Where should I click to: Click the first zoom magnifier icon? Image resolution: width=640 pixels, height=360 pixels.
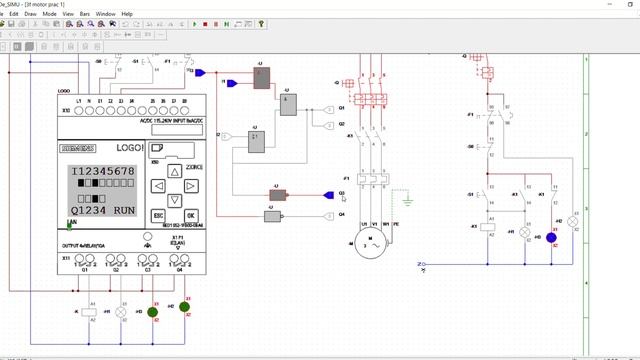[69, 24]
